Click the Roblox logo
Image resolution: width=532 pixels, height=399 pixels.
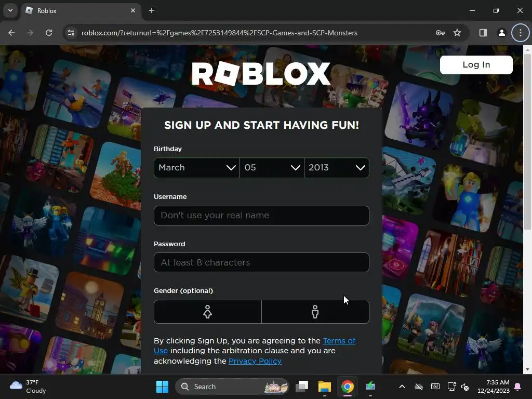tap(261, 74)
